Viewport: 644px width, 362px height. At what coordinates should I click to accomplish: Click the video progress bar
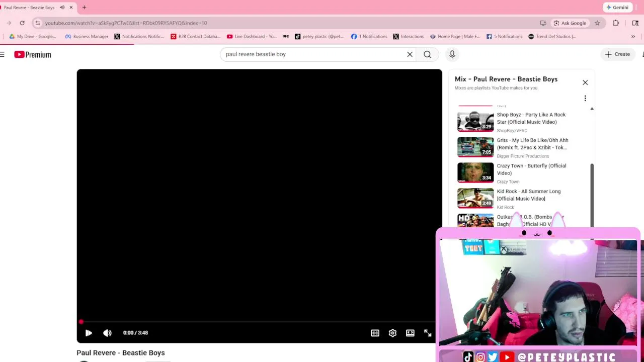pos(259,322)
